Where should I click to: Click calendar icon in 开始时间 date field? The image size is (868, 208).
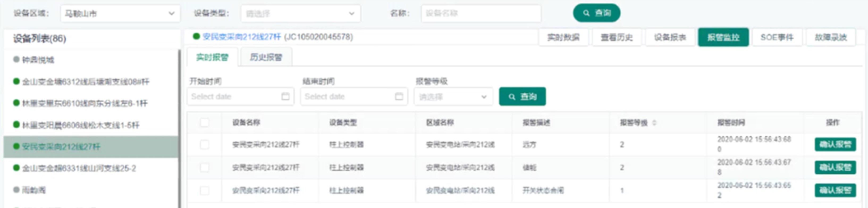(285, 97)
